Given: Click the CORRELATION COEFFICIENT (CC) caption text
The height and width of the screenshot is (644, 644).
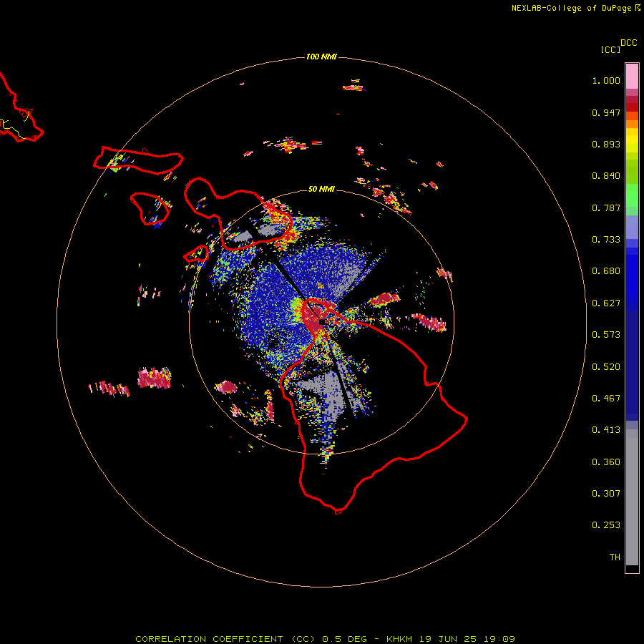Looking at the screenshot, I should [225, 639].
